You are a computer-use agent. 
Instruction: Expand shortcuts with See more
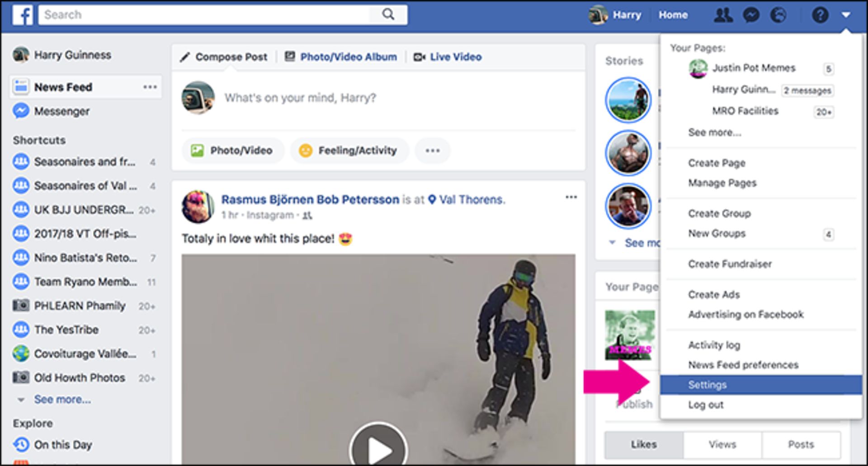(62, 400)
